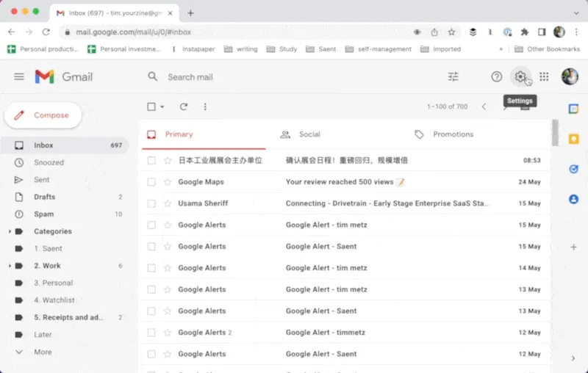Open Google Calendar side panel icon

[x=573, y=109]
